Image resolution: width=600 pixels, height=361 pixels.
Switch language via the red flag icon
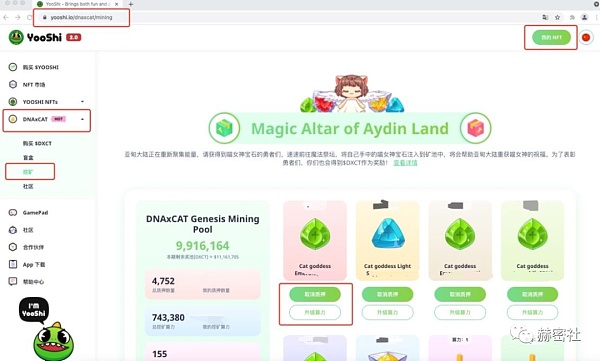(586, 38)
